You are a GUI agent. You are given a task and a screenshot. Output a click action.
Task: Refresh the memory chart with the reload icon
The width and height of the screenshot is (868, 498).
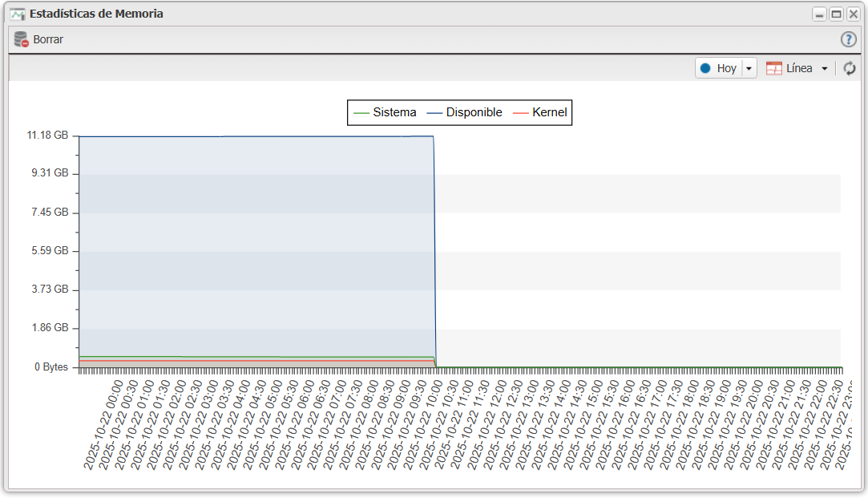coord(850,69)
